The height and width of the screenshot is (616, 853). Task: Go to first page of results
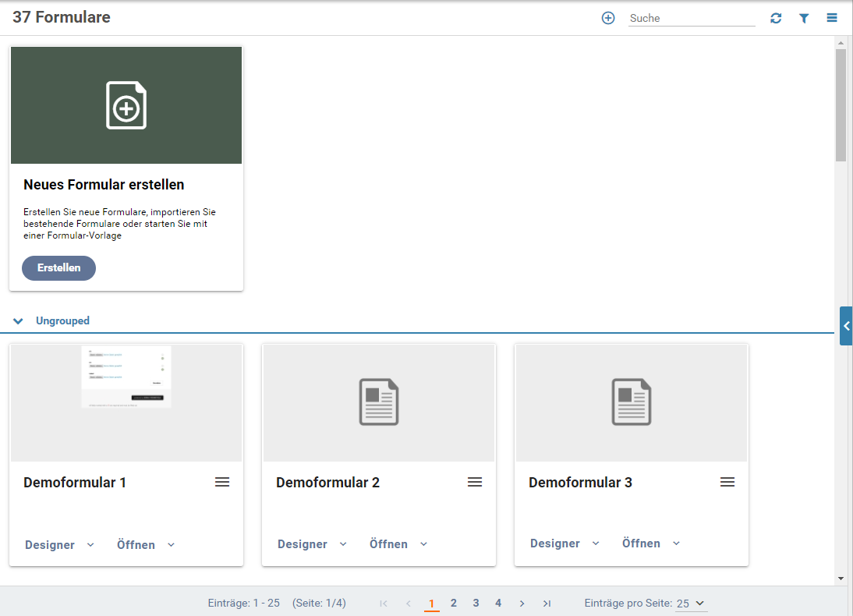point(384,603)
